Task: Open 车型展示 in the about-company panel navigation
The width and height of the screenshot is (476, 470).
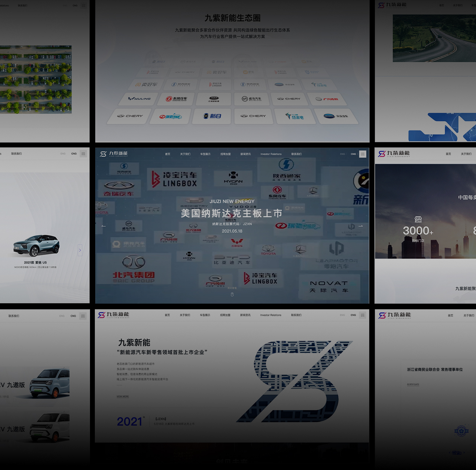Action: click(x=205, y=315)
